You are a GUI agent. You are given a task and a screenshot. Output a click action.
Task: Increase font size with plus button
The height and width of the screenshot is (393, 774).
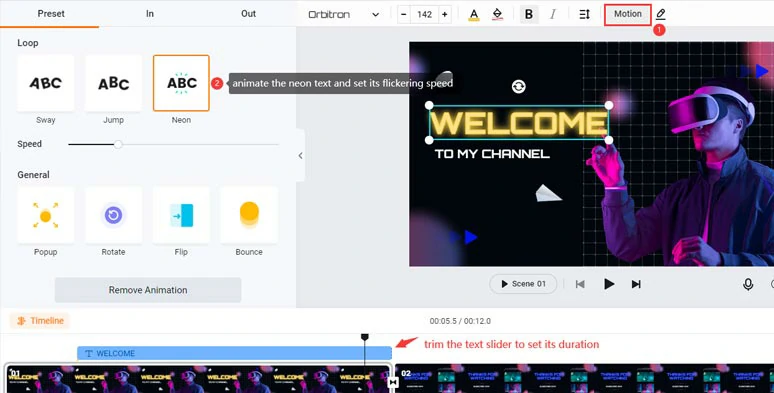coord(445,14)
